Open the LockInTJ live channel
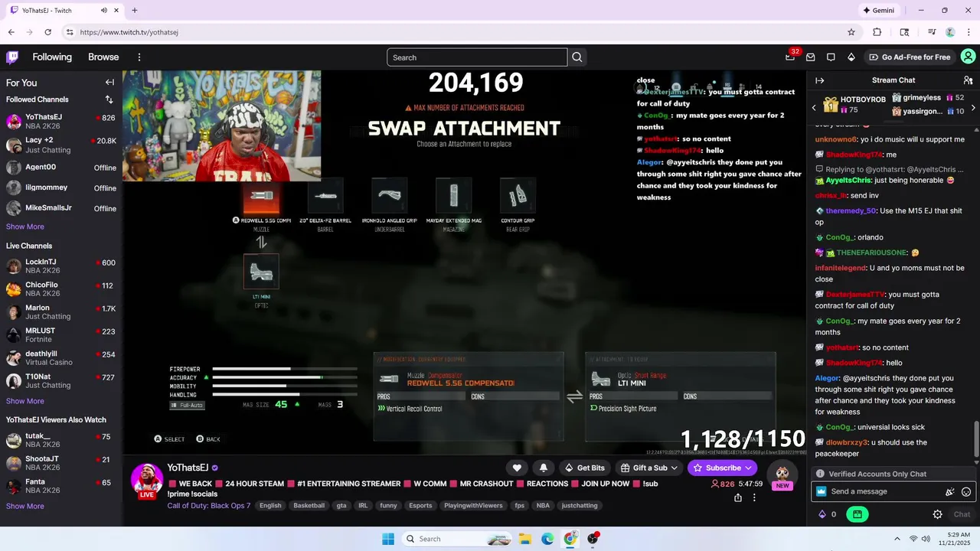 pos(61,266)
